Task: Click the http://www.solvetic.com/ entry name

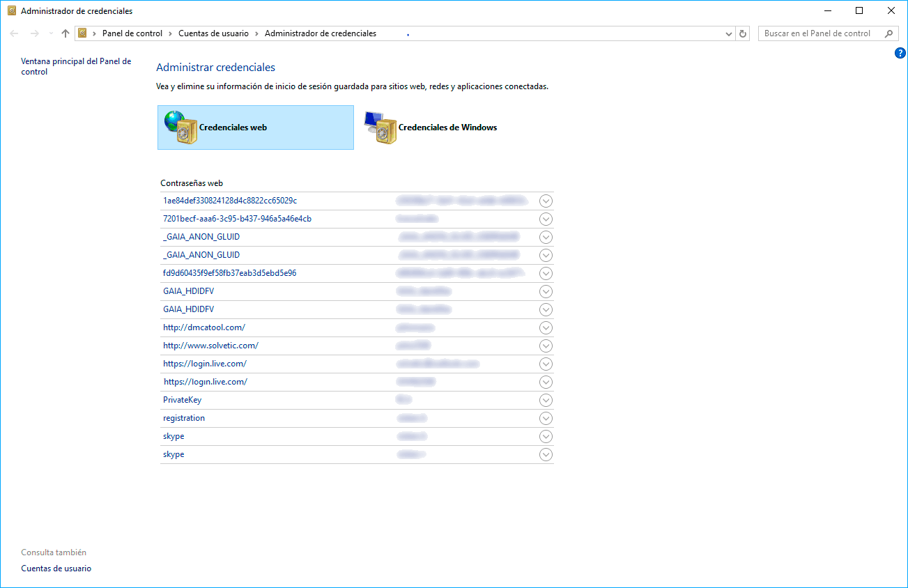Action: click(x=210, y=346)
